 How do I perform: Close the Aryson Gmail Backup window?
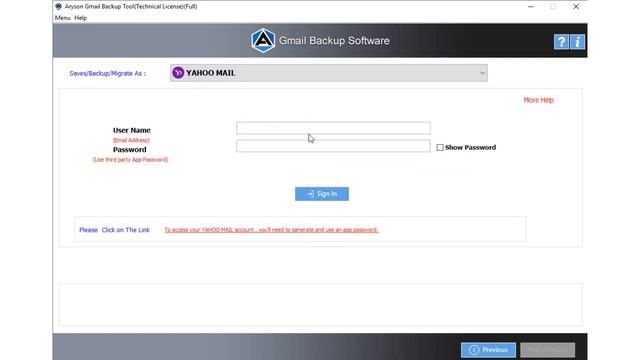576,7
